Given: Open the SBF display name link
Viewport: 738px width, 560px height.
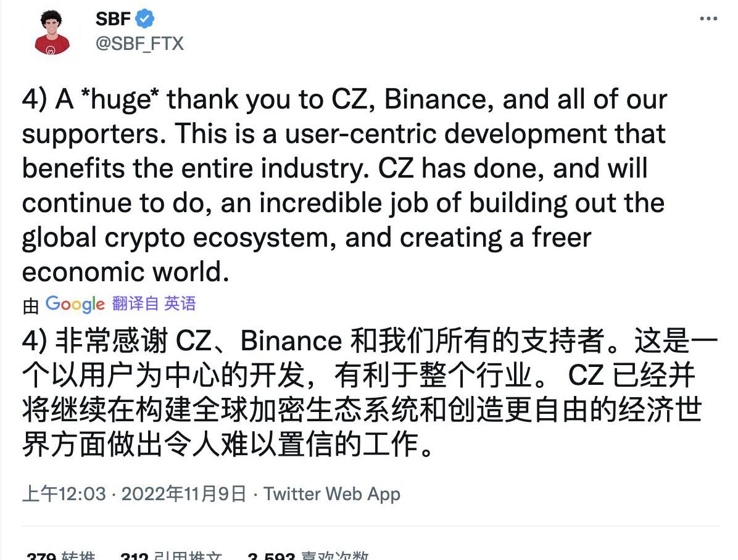Looking at the screenshot, I should [113, 19].
